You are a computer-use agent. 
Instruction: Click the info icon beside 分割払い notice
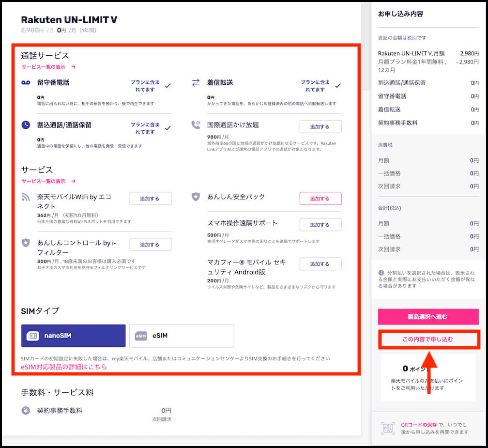381,273
